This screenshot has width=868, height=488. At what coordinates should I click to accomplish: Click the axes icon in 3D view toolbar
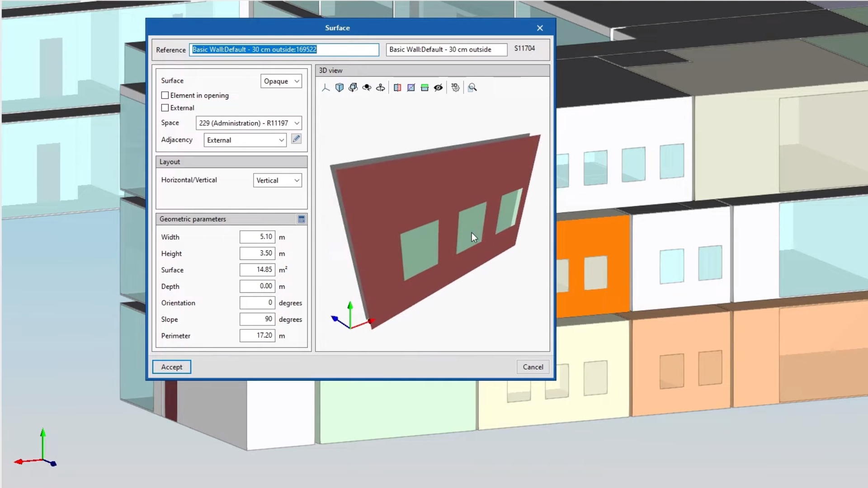[325, 88]
